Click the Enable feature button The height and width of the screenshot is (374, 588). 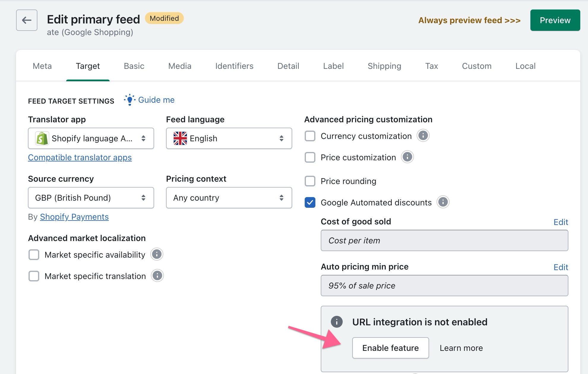click(x=391, y=348)
